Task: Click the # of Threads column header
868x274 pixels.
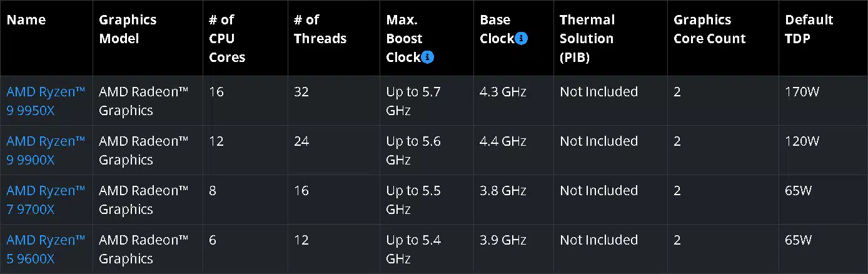Action: click(320, 29)
